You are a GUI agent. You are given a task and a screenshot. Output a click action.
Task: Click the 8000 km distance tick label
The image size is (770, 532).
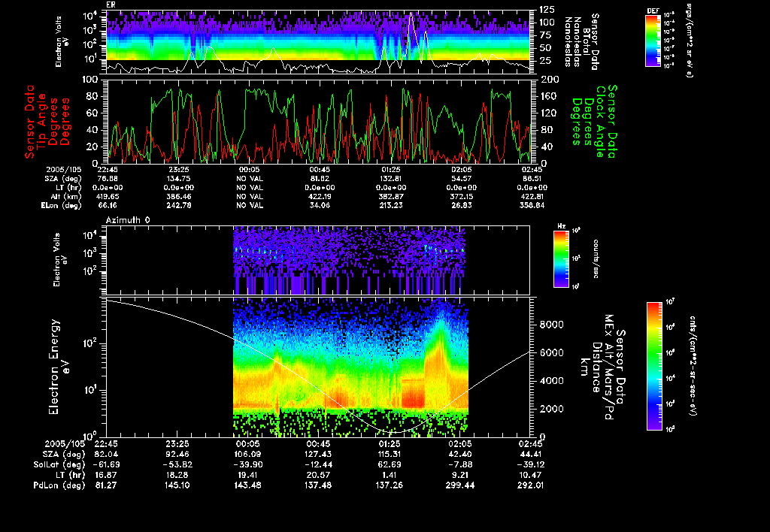pos(551,325)
